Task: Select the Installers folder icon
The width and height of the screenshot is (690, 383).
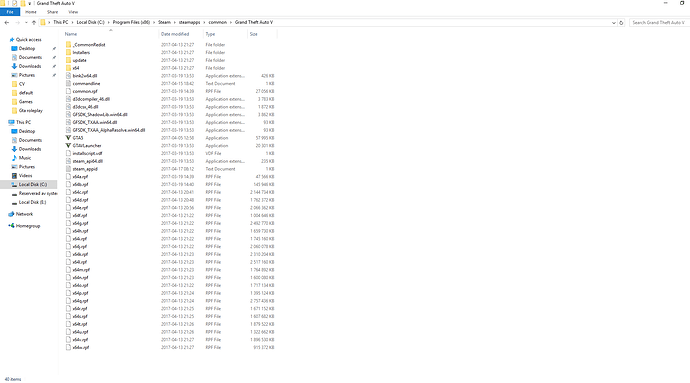Action: pyautogui.click(x=68, y=52)
